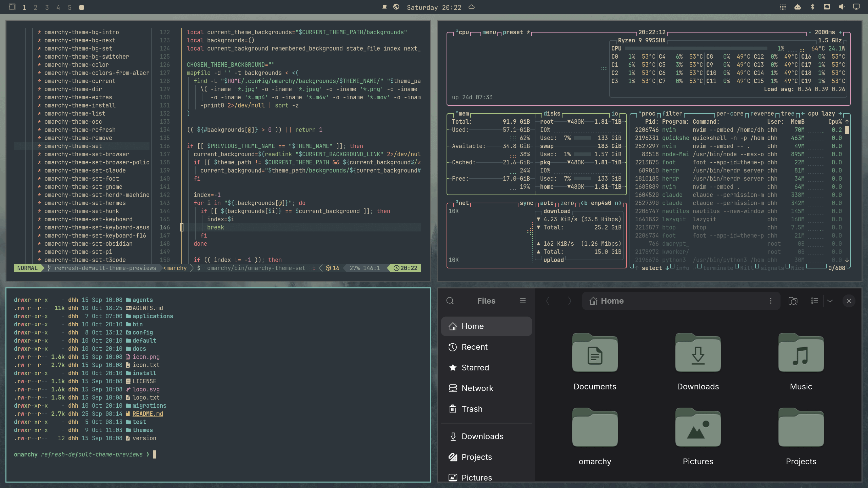Expand the view options dropdown chevron

coord(830,301)
